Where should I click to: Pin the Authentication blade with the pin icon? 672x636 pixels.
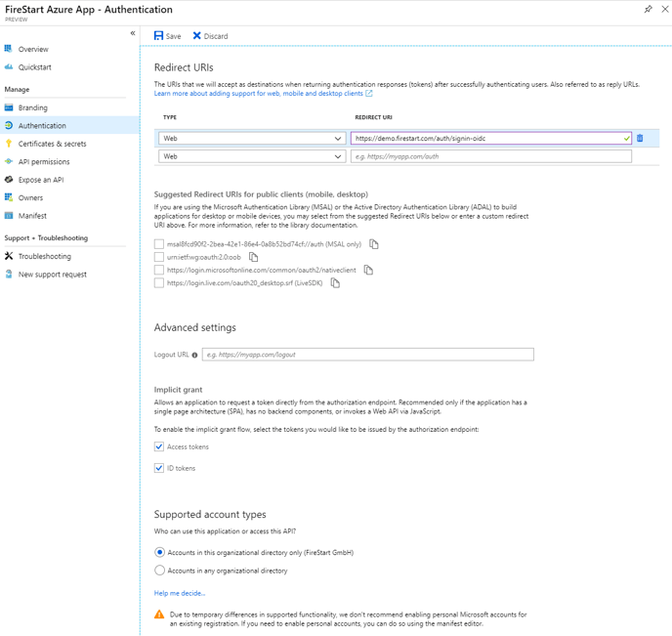click(x=648, y=9)
